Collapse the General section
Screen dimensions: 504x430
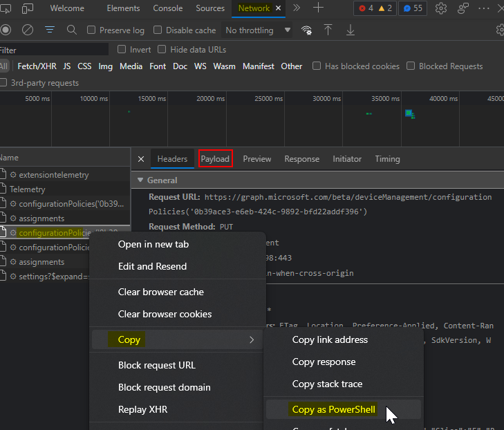(x=140, y=180)
